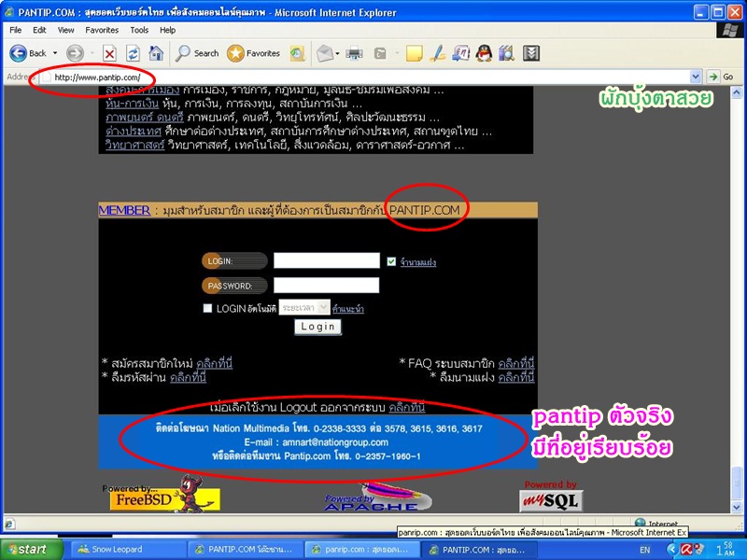Open the หุ้น-การเงิน category link

[x=132, y=104]
